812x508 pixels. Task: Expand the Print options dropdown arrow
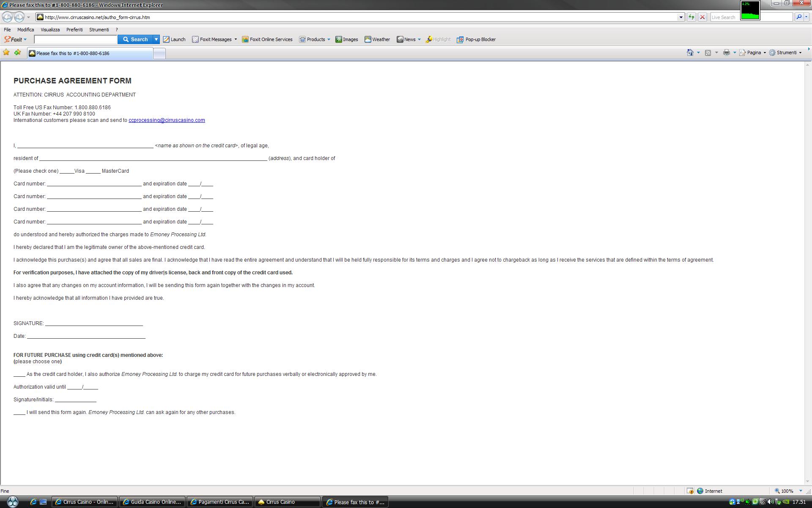(x=735, y=52)
